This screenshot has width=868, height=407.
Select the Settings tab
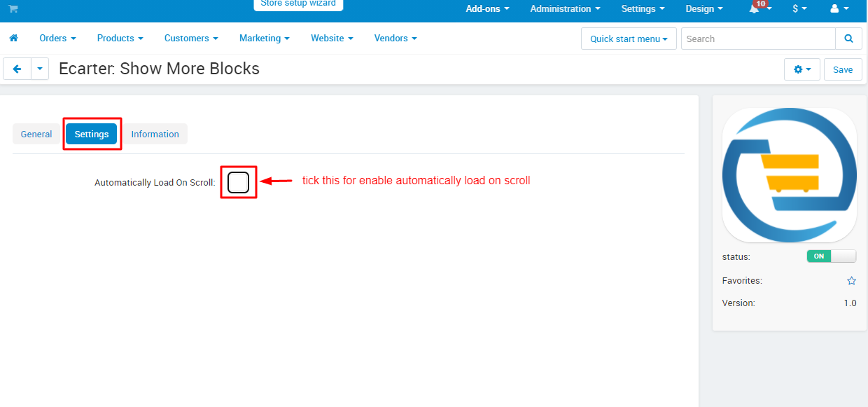[92, 134]
